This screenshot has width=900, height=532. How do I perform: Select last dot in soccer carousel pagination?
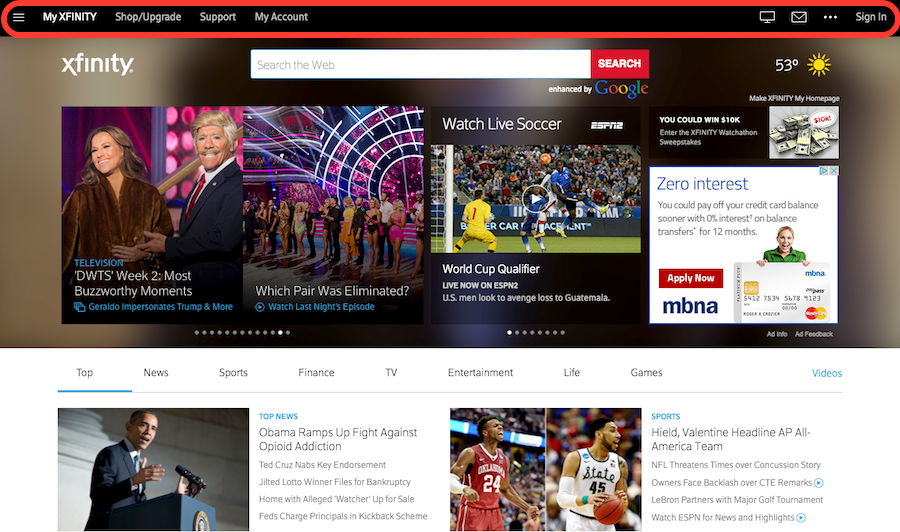pyautogui.click(x=562, y=332)
